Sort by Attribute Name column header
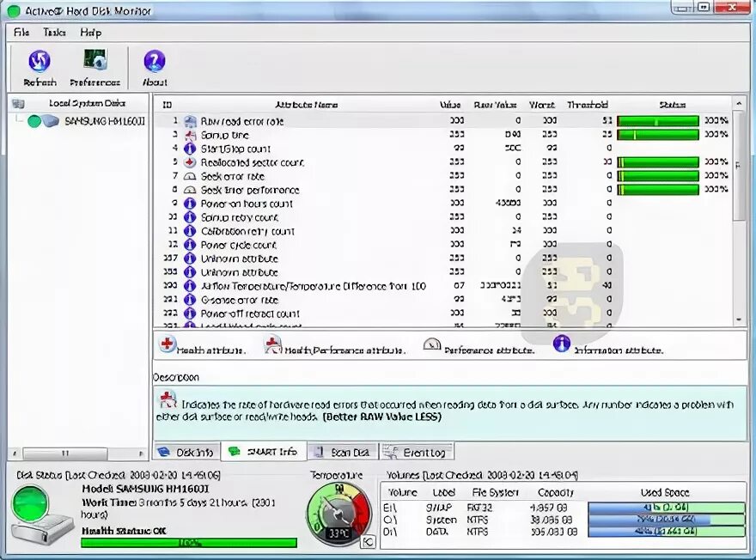The width and height of the screenshot is (756, 560). pos(307,105)
